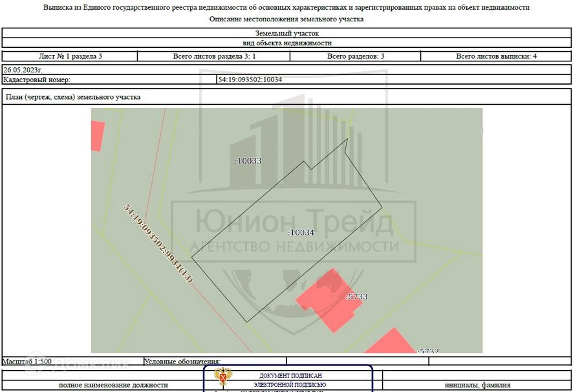Click the cadastral number 54:19:093502:10034
This screenshot has height=392, width=582.
(250, 80)
